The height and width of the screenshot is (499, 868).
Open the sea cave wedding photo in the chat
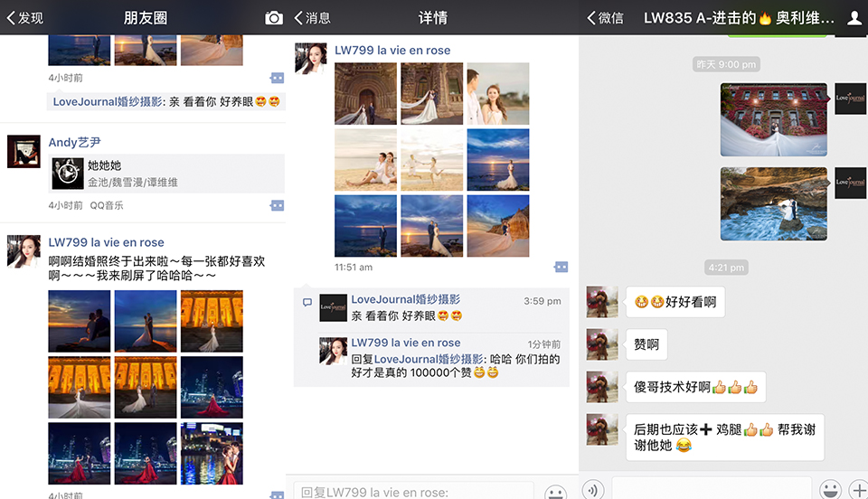coord(773,203)
